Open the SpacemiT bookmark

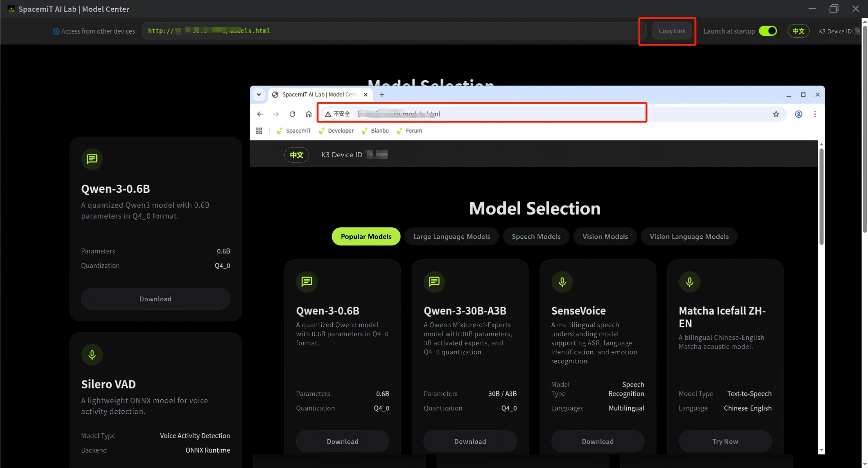(x=293, y=131)
